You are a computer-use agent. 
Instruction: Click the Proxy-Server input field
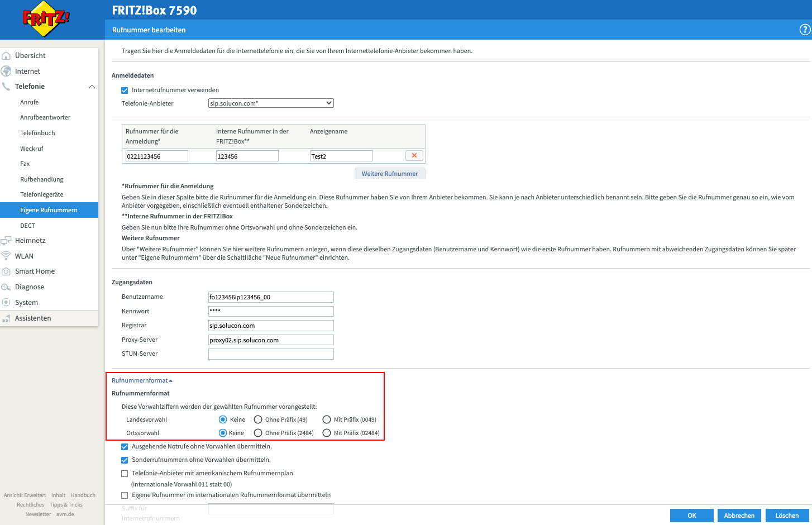271,340
